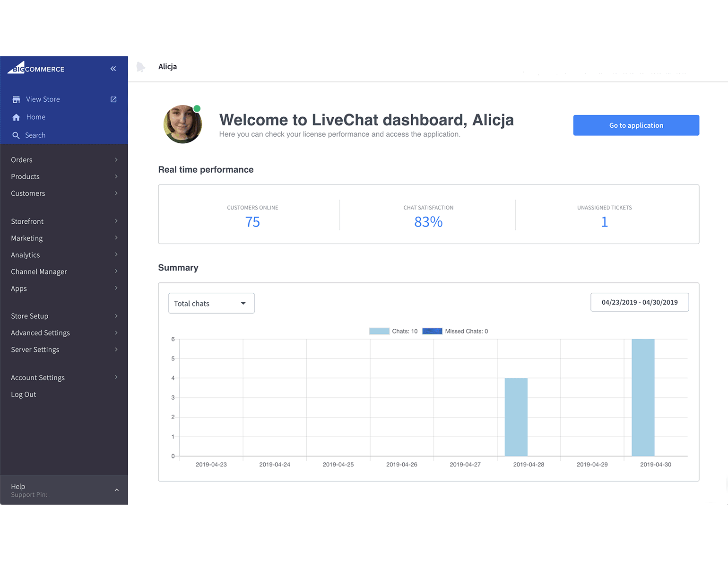
Task: Click the notification bell icon
Action: 140,67
